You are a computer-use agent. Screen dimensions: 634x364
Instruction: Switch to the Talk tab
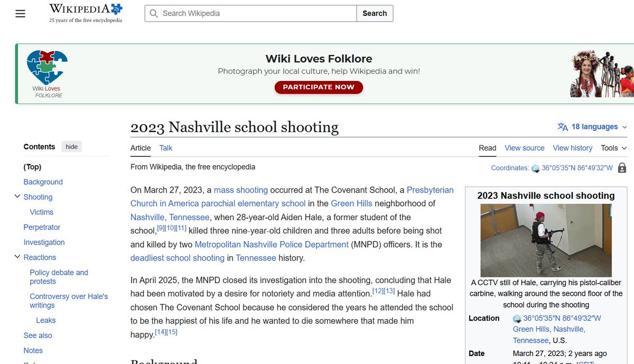(x=165, y=148)
